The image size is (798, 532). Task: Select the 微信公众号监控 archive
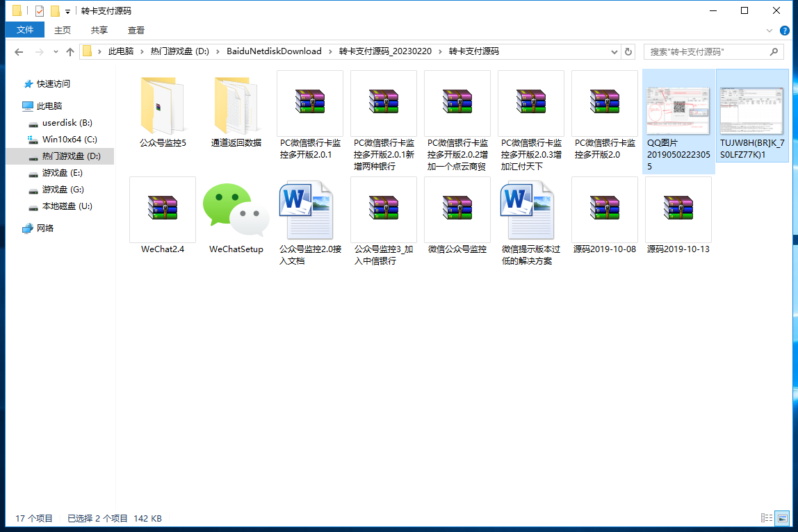point(457,210)
